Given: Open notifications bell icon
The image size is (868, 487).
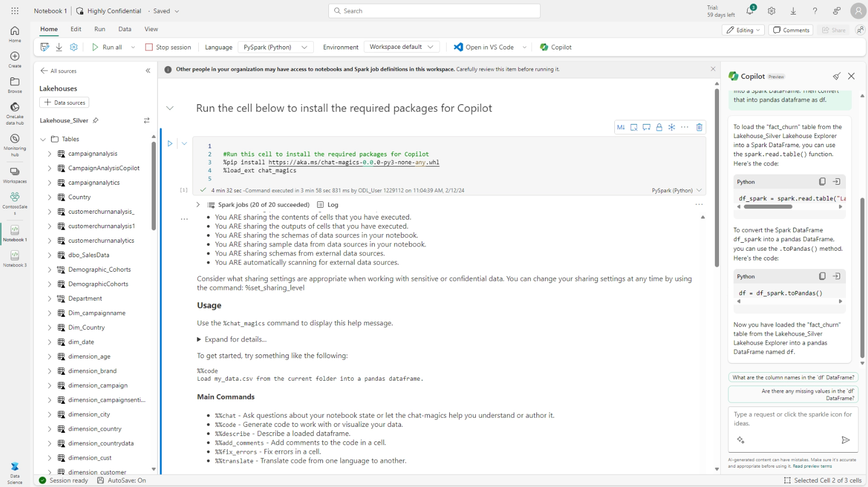Looking at the screenshot, I should 750,11.
